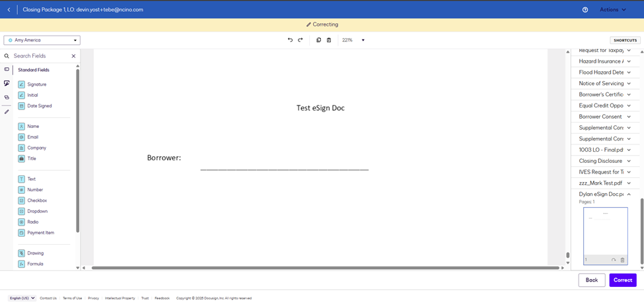Rotate the page from the thumbnail
Image resolution: width=644 pixels, height=306 pixels.
click(614, 260)
